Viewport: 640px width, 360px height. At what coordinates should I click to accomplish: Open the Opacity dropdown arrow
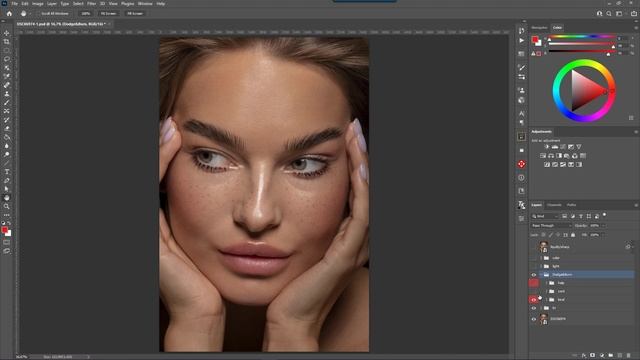click(604, 226)
